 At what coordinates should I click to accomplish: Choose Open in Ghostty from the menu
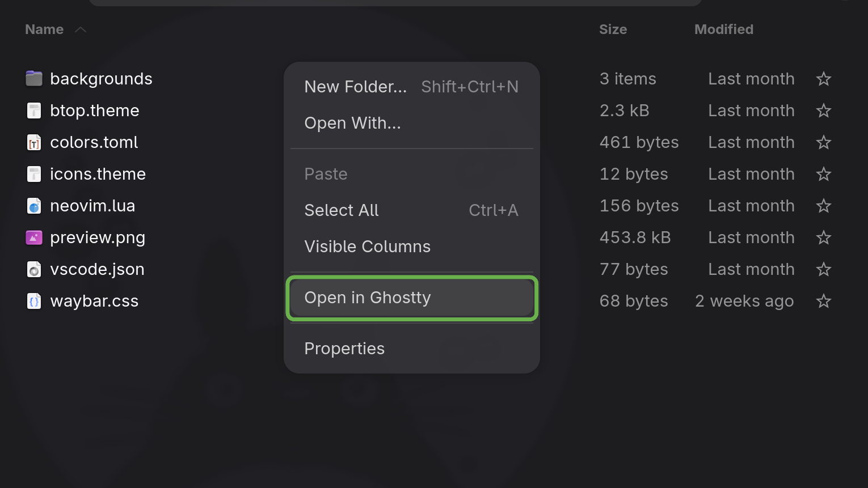pyautogui.click(x=368, y=298)
